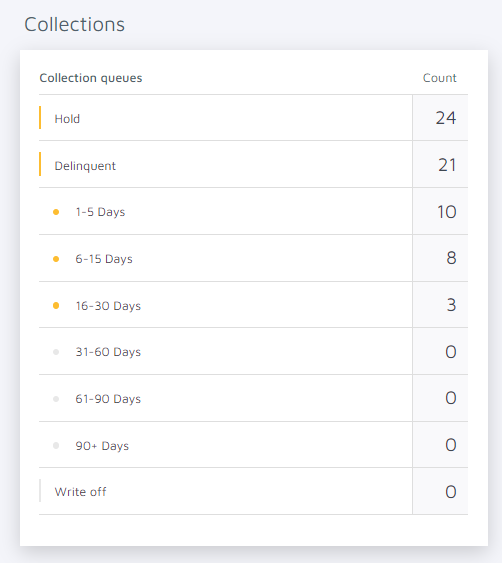Open the Hold collection queue

pyautogui.click(x=253, y=118)
